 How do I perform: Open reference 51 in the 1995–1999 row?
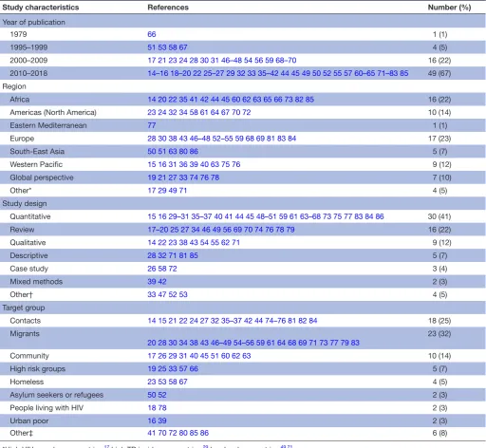pyautogui.click(x=152, y=47)
